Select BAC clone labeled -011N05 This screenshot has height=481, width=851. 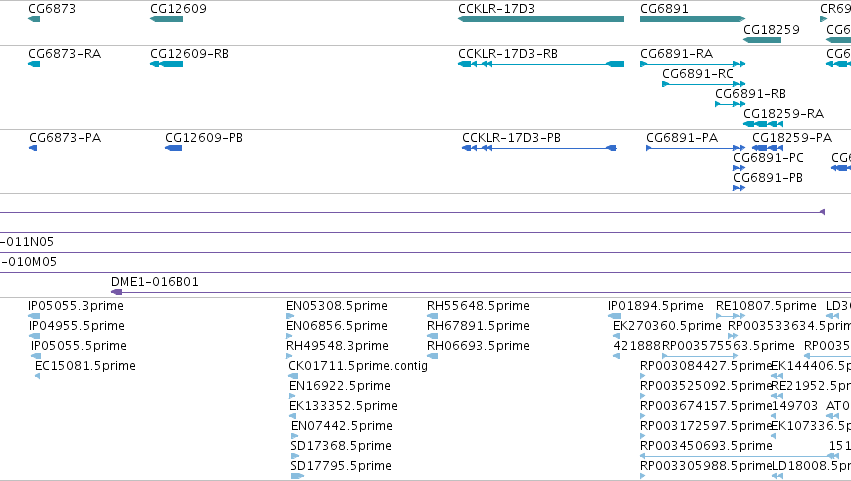click(27, 242)
